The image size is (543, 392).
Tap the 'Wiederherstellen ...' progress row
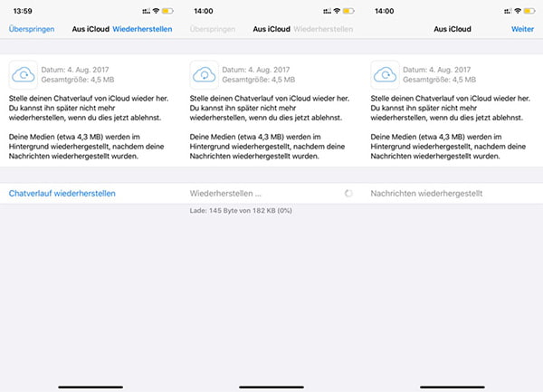271,193
